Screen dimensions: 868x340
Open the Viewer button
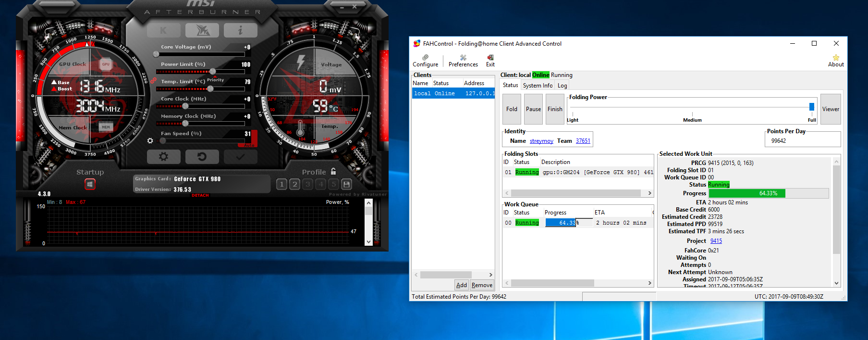(831, 109)
